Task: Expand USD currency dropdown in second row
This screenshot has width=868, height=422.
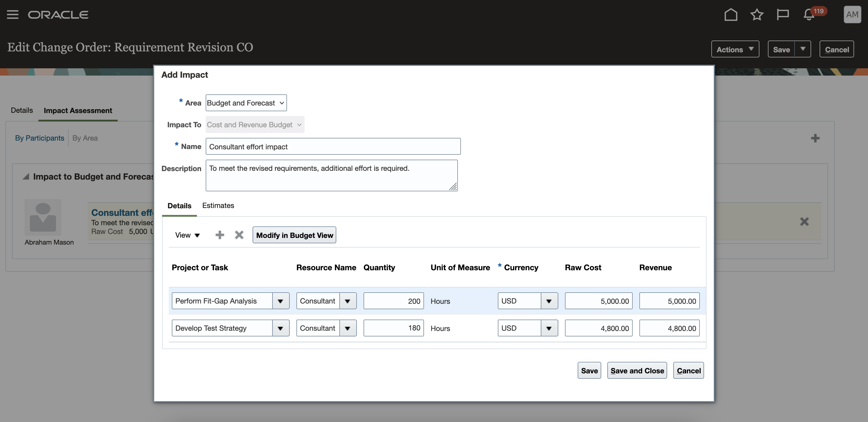Action: [x=549, y=328]
